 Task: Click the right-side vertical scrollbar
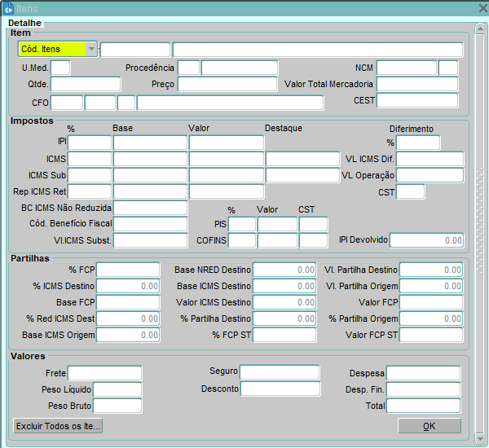point(479,220)
